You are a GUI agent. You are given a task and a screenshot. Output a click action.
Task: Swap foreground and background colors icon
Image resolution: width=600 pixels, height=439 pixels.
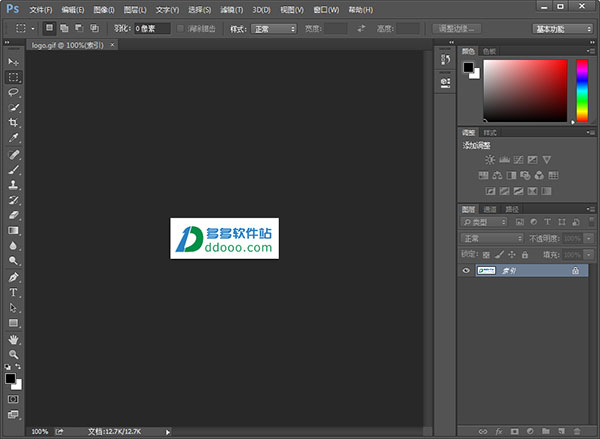[18, 367]
